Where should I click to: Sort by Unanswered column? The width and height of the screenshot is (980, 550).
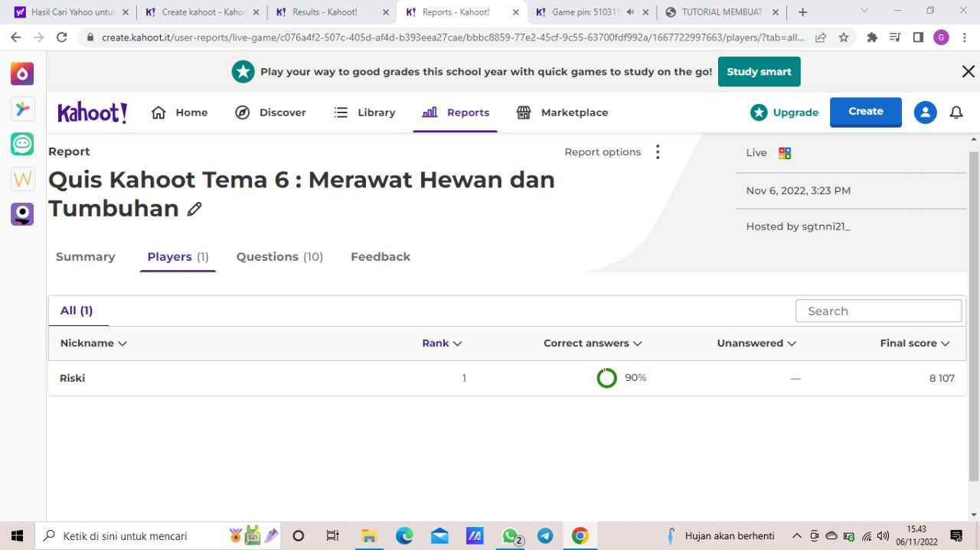tap(756, 343)
